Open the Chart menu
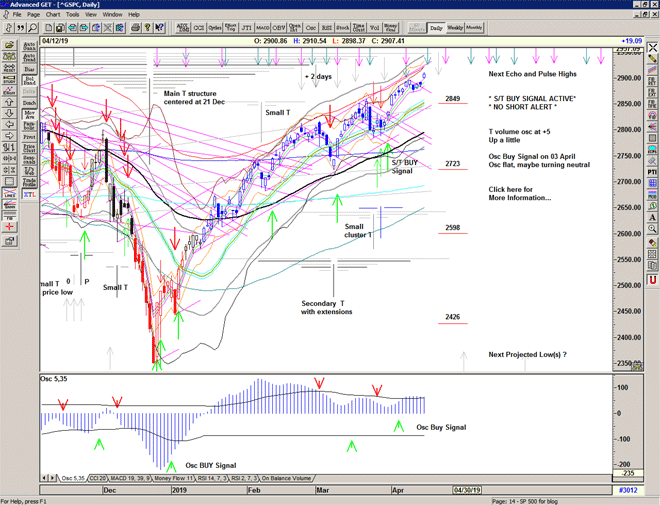The height and width of the screenshot is (505, 660). coord(53,15)
